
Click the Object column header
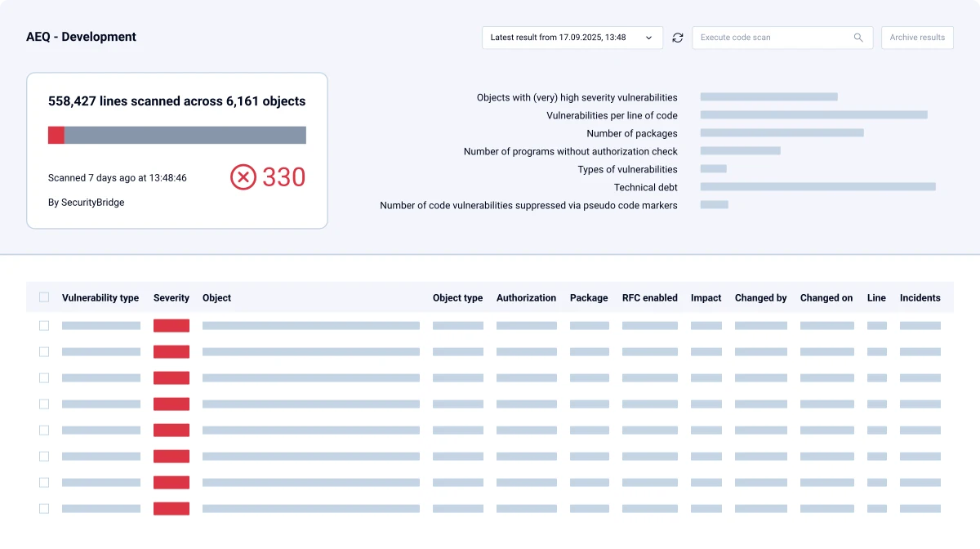pos(217,298)
